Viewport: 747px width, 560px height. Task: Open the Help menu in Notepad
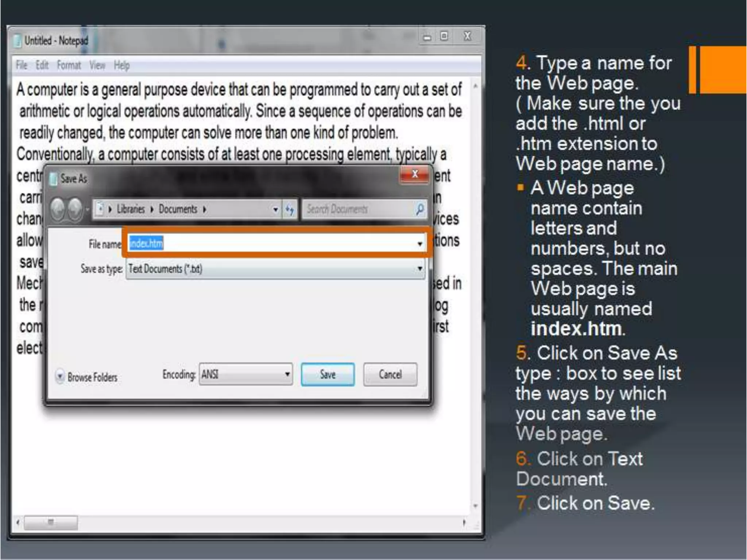click(x=122, y=65)
